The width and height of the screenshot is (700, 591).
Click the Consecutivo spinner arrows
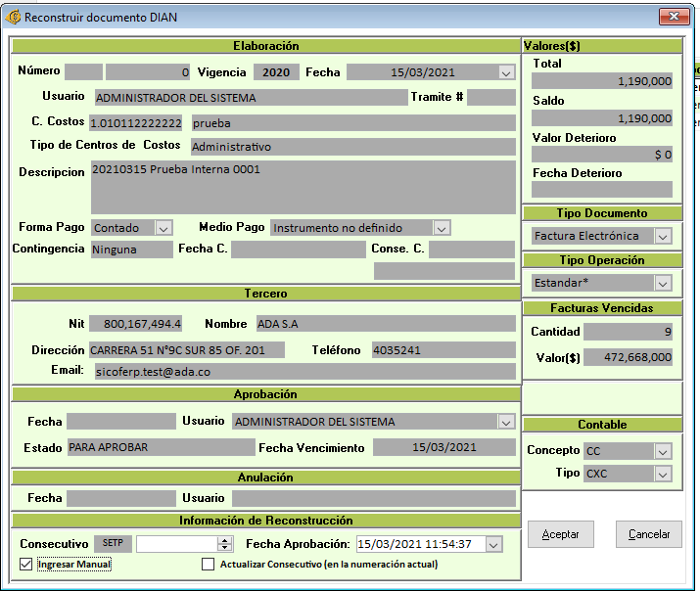click(x=224, y=544)
